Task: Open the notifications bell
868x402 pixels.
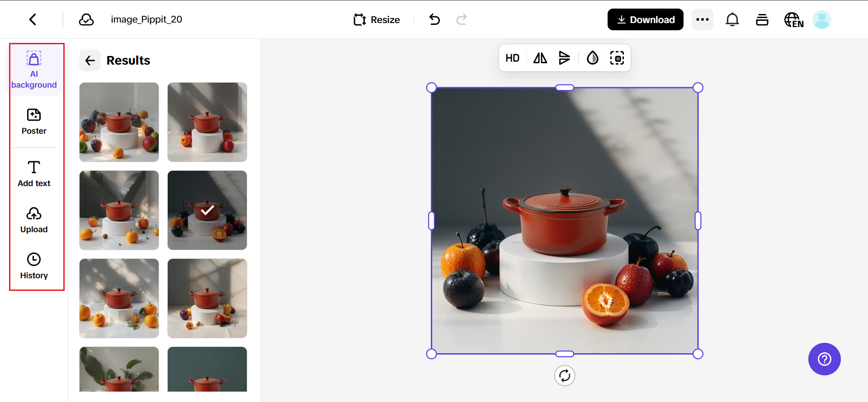Action: click(x=732, y=19)
